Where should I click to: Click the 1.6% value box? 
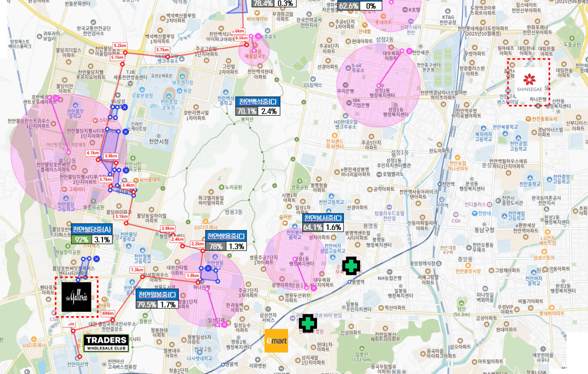click(333, 227)
